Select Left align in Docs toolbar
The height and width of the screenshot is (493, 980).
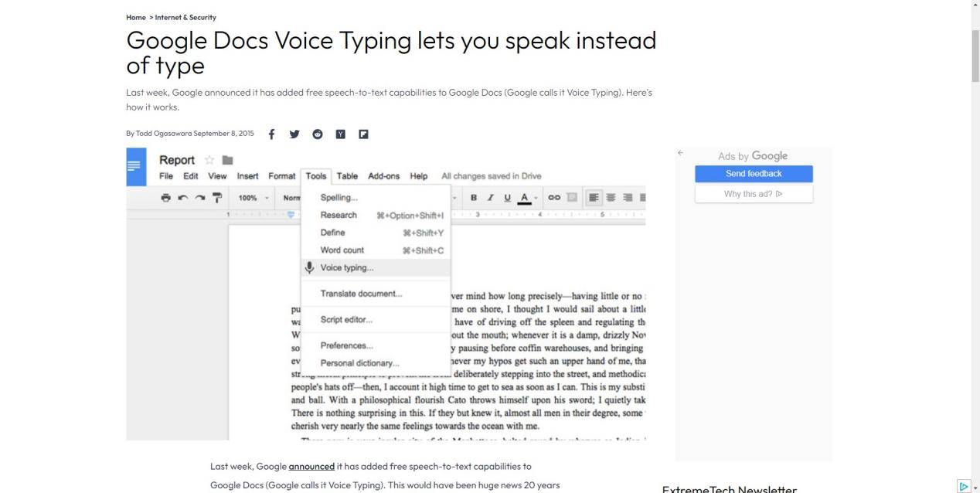(594, 198)
